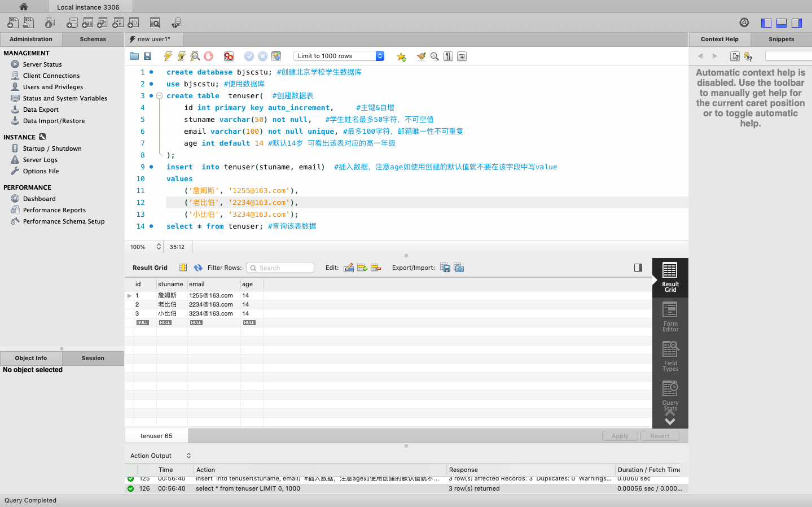
Task: Add to snippets with the star icon
Action: point(401,56)
